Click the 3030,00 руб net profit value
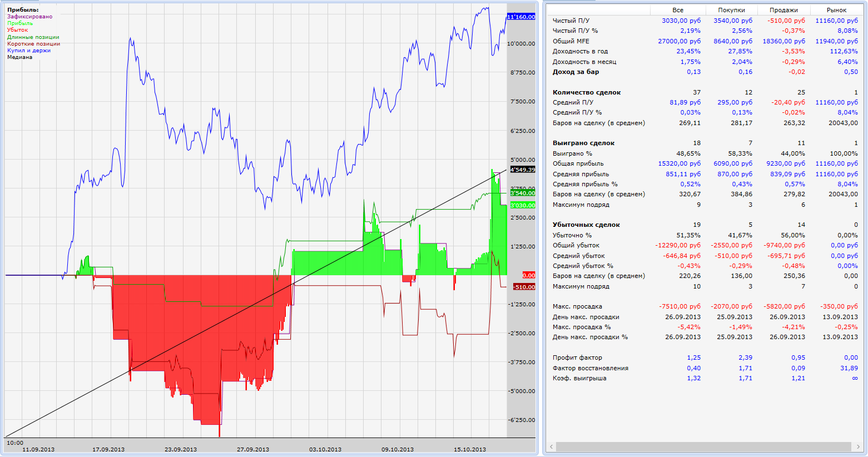 pos(681,21)
